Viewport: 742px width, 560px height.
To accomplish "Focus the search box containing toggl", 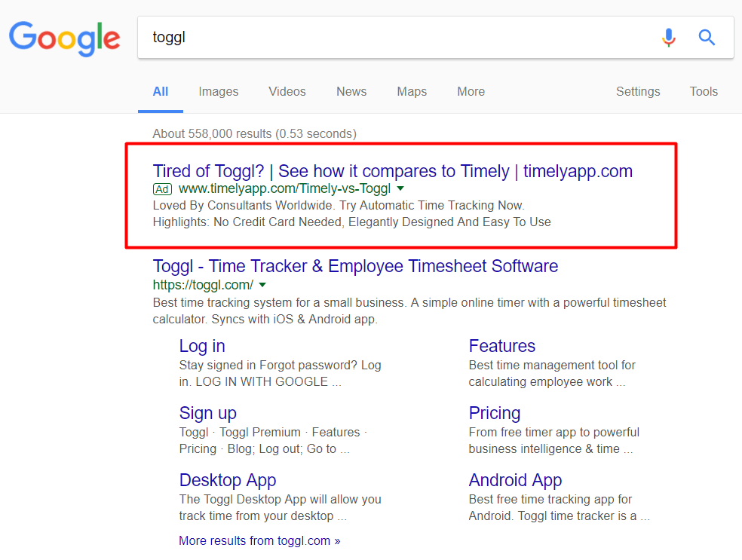I will 397,38.
